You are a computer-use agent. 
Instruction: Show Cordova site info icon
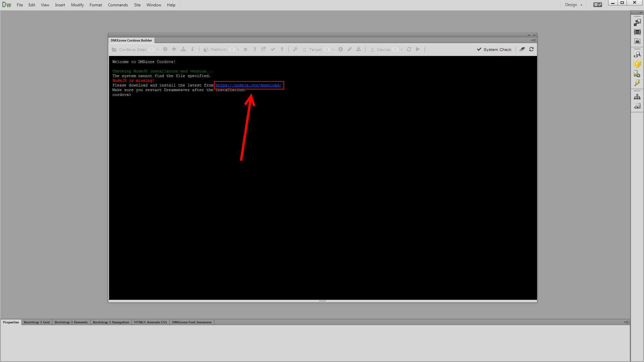point(192,49)
